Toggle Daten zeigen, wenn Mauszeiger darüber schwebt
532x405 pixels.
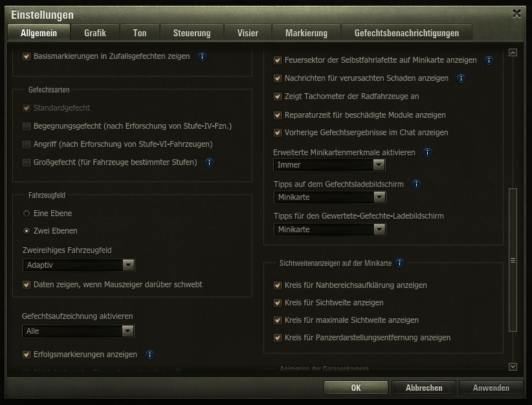(27, 285)
